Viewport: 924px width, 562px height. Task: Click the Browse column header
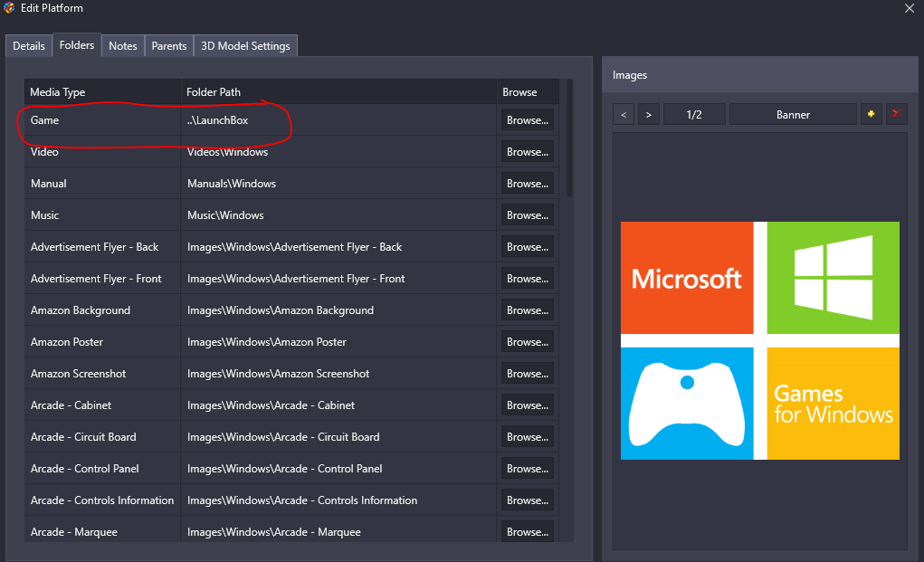coord(528,92)
